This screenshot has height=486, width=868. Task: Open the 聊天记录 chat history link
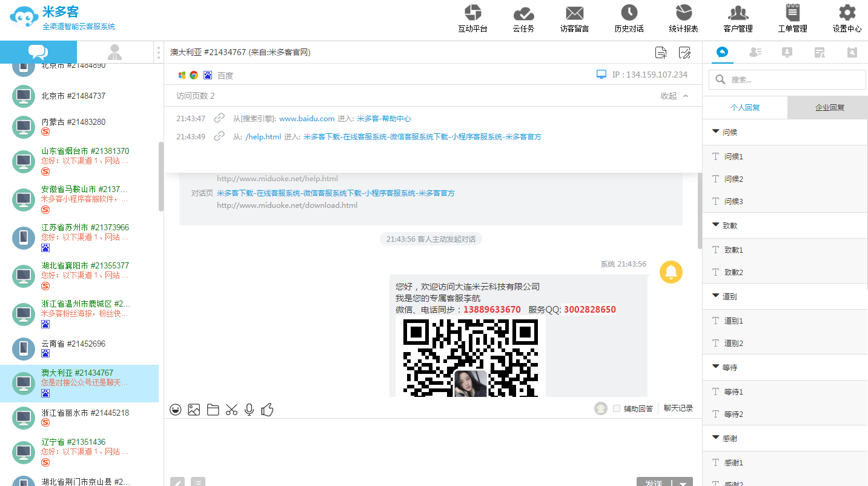pos(678,408)
